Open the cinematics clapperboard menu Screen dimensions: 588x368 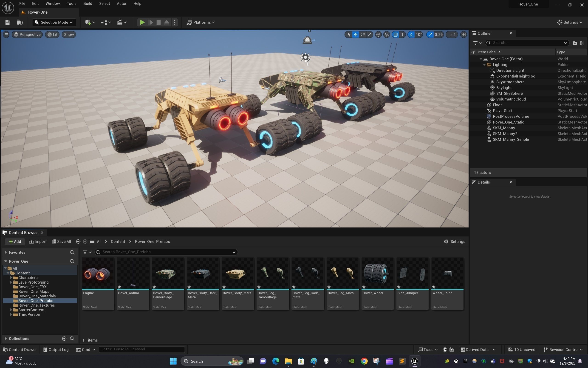pos(122,22)
